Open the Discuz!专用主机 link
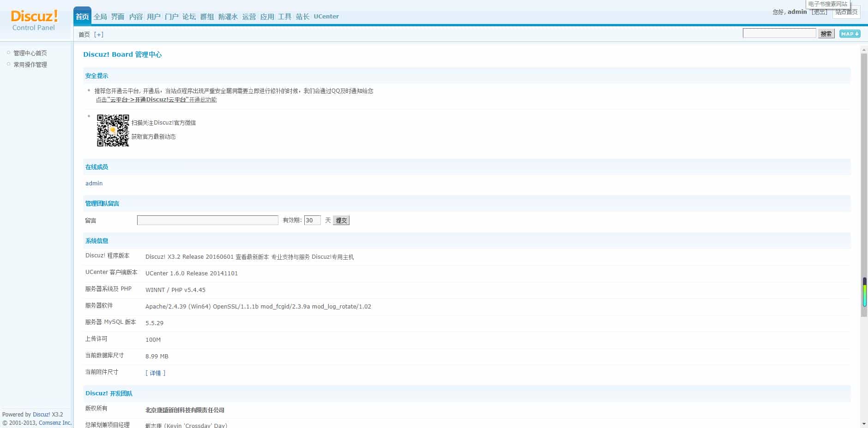This screenshot has width=868, height=428. [333, 257]
